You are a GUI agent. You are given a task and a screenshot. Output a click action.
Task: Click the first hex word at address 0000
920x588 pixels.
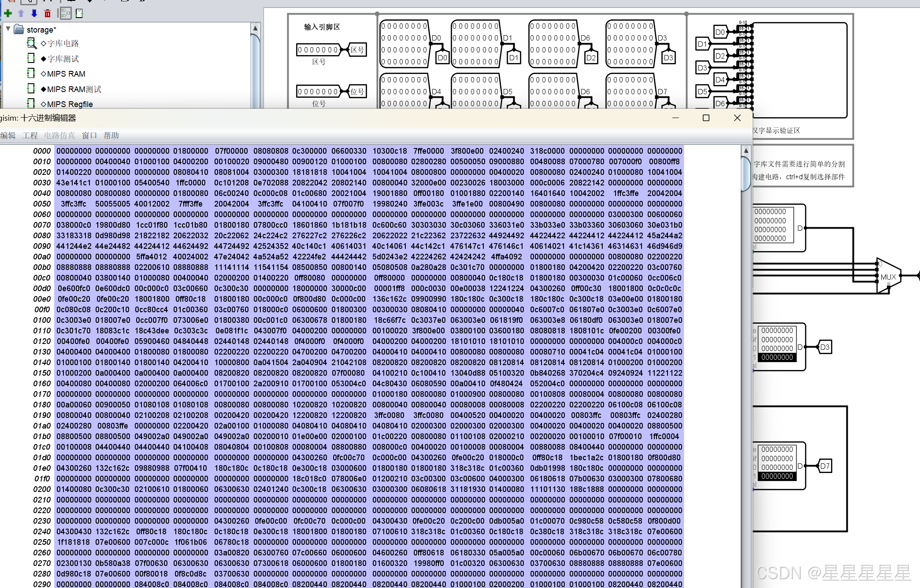pos(74,151)
